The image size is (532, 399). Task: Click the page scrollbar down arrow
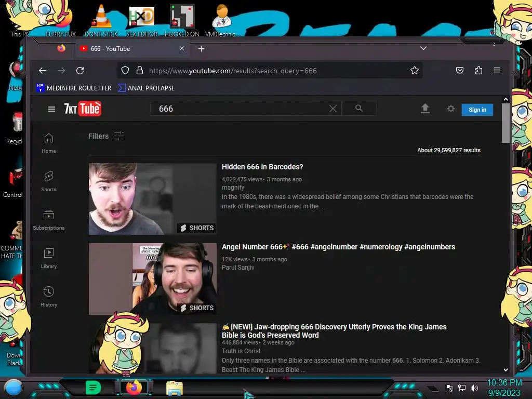click(x=506, y=370)
